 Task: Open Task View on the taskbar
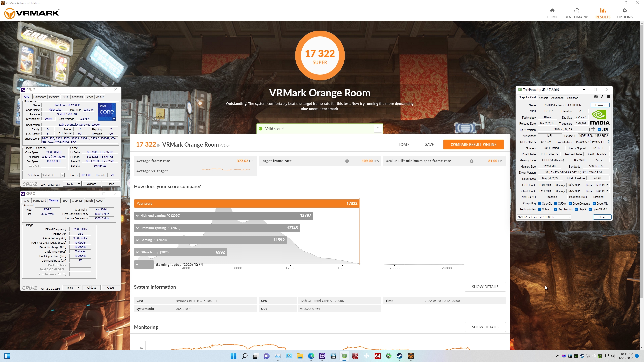click(x=255, y=356)
